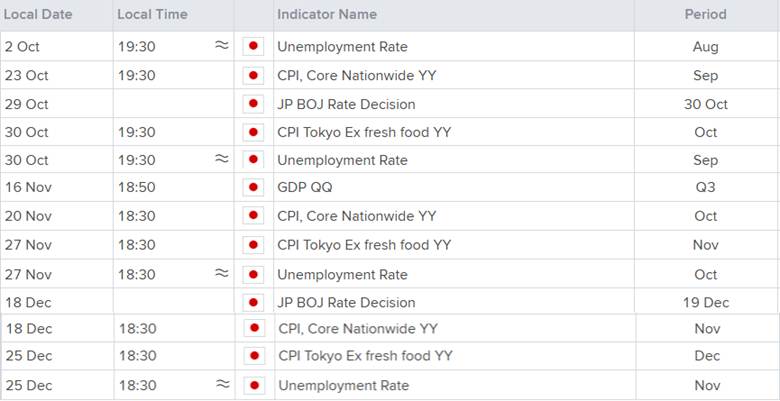This screenshot has height=401, width=780.
Task: Open the JP BOJ Rate Decision for 19 Dec period
Action: [x=346, y=302]
